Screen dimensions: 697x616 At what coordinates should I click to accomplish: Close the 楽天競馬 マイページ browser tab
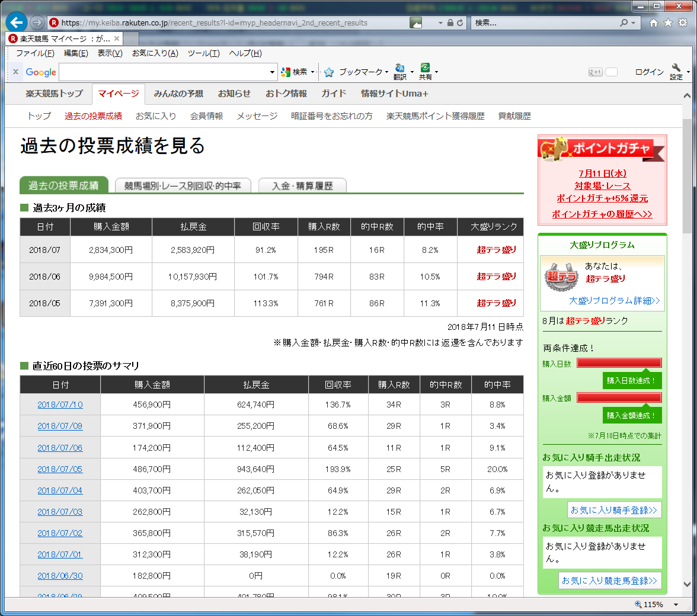coord(116,38)
